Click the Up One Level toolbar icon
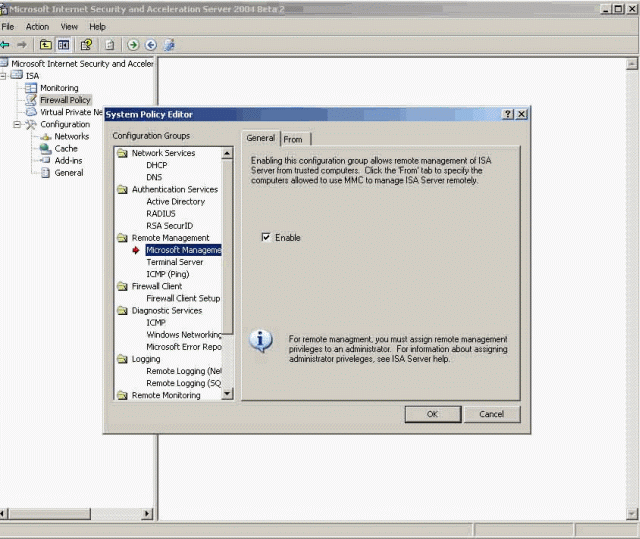The height and width of the screenshot is (539, 640). 46,45
